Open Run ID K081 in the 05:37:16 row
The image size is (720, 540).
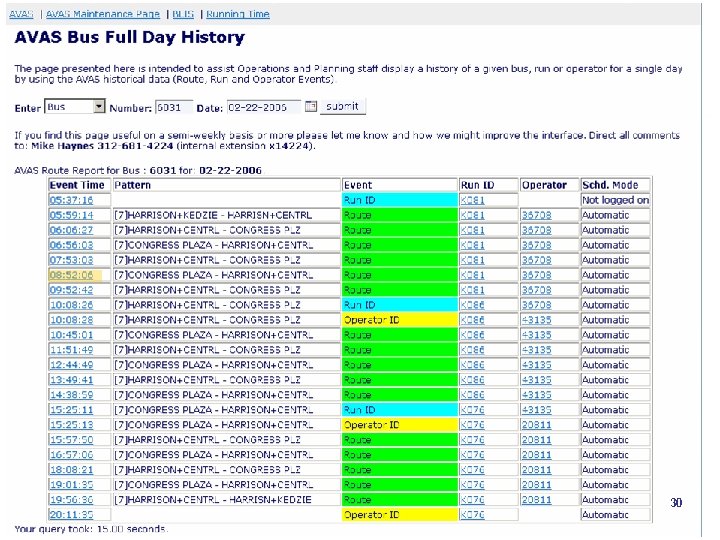point(472,200)
